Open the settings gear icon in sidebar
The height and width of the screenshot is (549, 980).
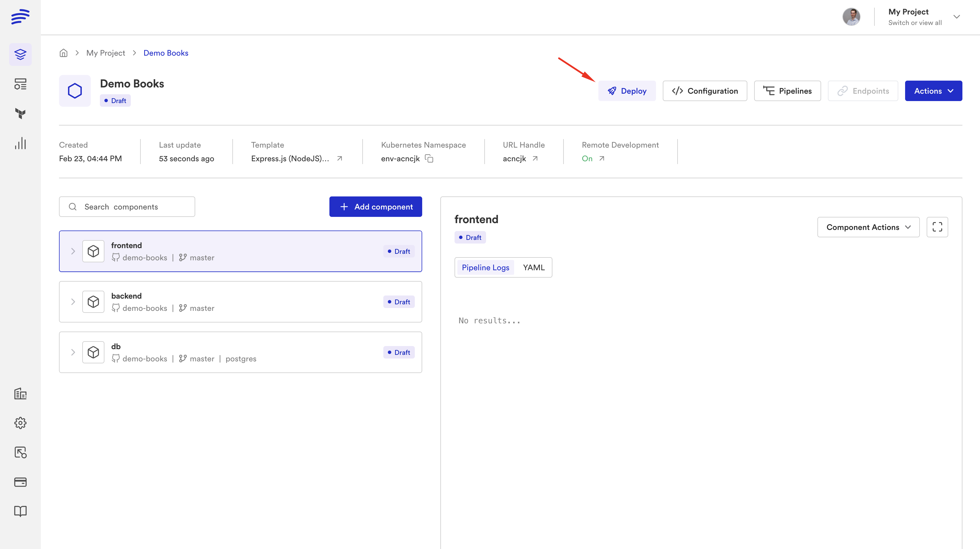20,423
